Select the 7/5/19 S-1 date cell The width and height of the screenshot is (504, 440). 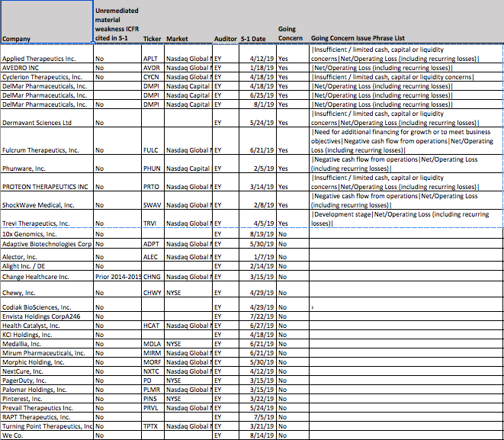coord(258,417)
